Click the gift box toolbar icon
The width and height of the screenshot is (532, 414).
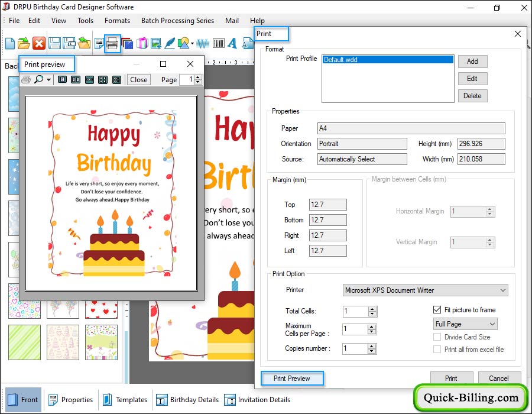pyautogui.click(x=142, y=43)
